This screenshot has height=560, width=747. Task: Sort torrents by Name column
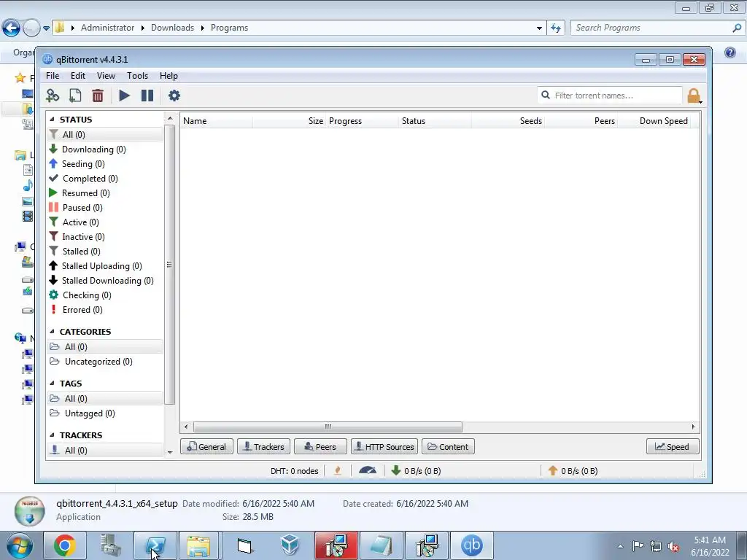click(217, 121)
